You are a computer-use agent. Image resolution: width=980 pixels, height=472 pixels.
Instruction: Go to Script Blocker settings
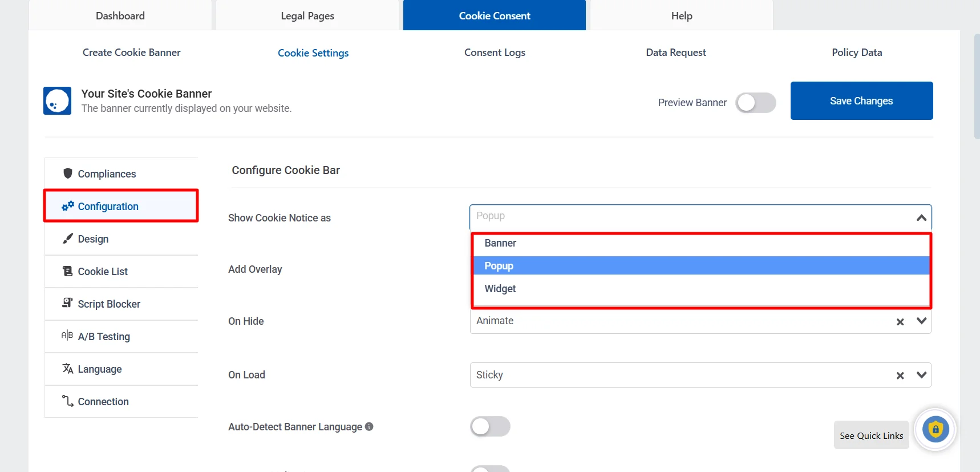point(122,304)
